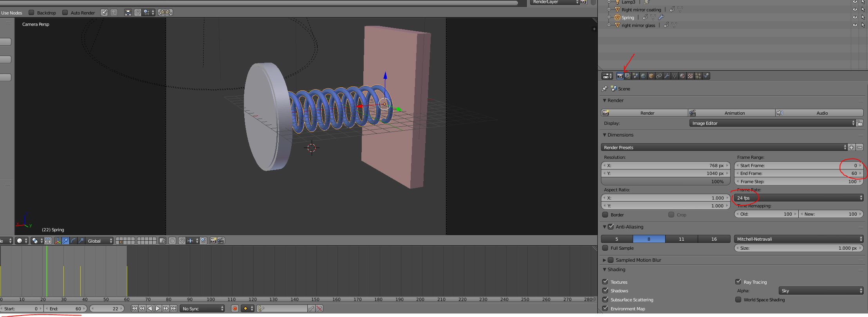Click the delete keyframe icon in timeline
The width and height of the screenshot is (868, 317).
click(319, 308)
